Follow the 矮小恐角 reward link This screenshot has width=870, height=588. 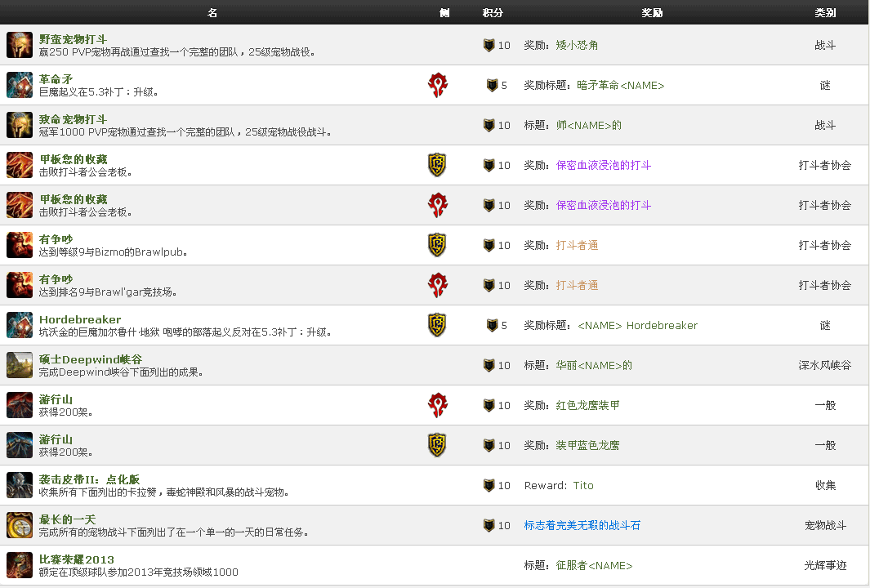577,45
